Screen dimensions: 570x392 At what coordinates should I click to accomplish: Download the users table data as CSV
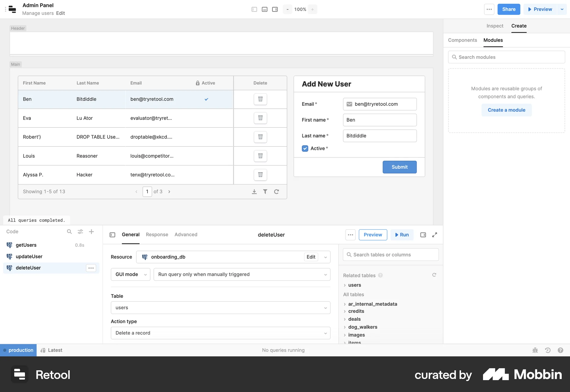point(254,192)
